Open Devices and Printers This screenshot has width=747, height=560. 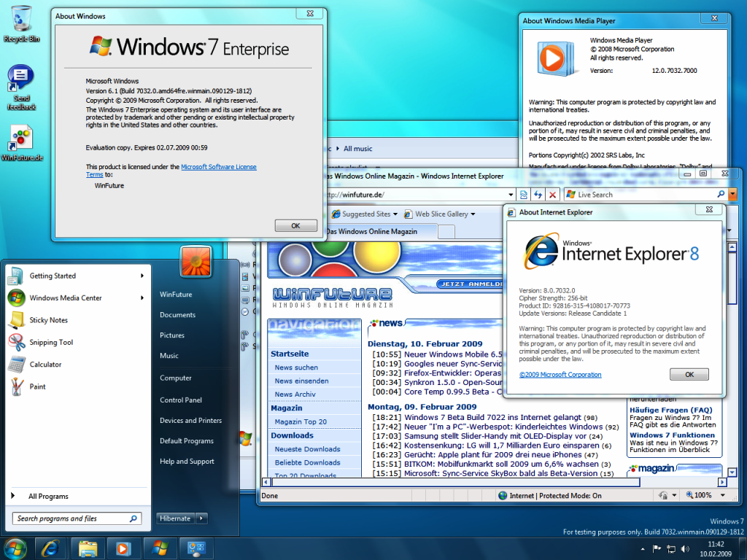tap(190, 421)
